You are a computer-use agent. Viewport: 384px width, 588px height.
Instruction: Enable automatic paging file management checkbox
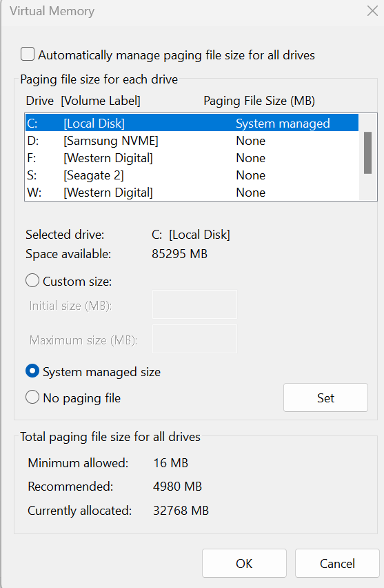(28, 54)
